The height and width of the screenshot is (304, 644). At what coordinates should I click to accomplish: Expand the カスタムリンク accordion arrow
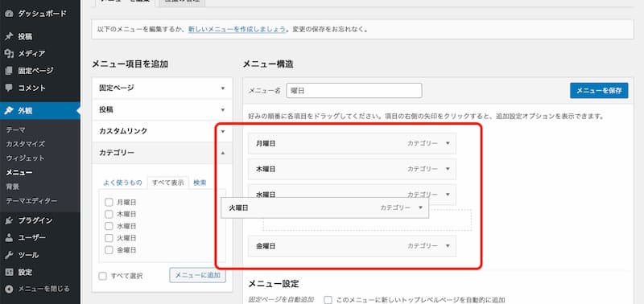pyautogui.click(x=223, y=131)
